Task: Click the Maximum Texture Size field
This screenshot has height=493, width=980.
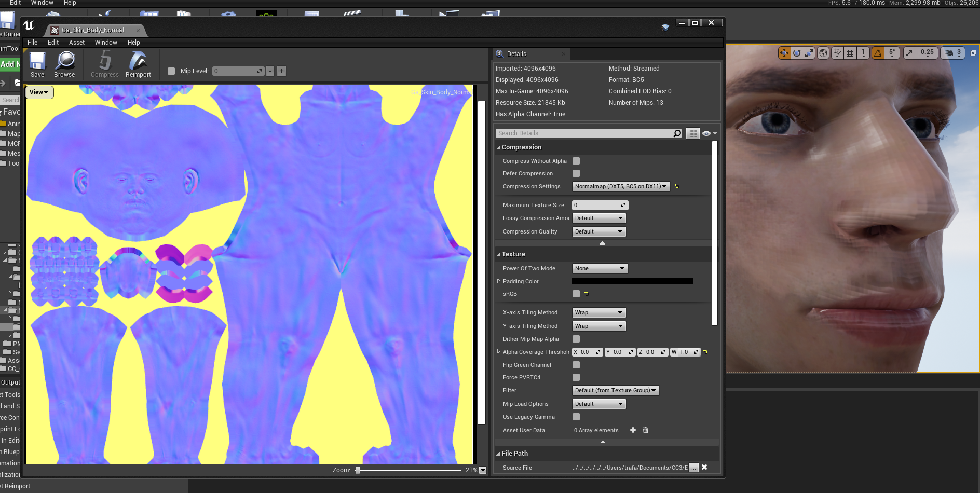Action: [x=600, y=205]
